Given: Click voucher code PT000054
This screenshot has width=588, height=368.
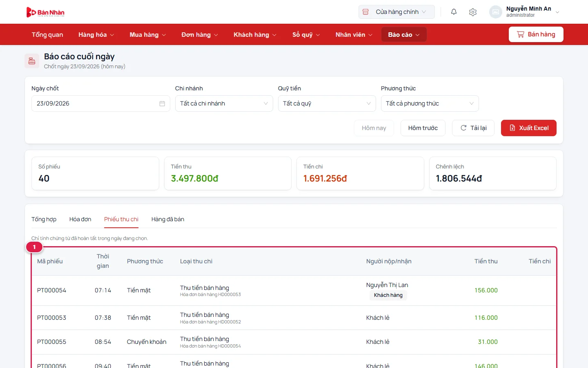Looking at the screenshot, I should point(51,290).
